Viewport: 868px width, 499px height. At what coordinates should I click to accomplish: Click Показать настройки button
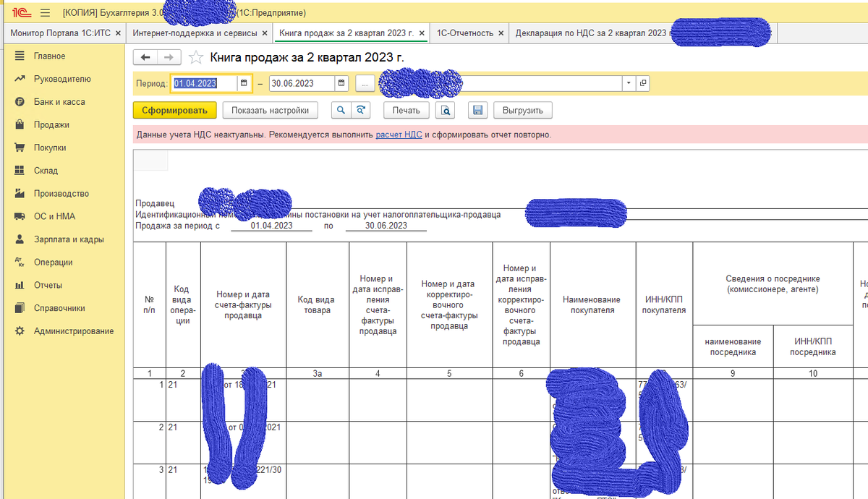[x=270, y=111]
